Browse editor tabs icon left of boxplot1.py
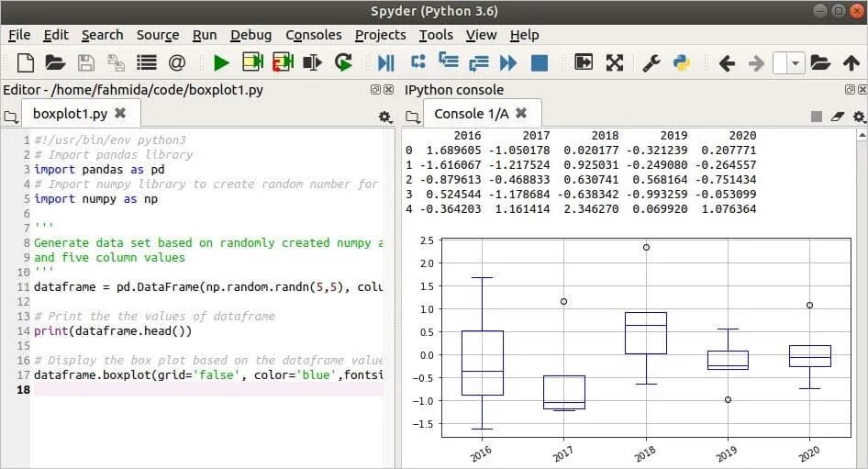868x469 pixels. (10, 117)
